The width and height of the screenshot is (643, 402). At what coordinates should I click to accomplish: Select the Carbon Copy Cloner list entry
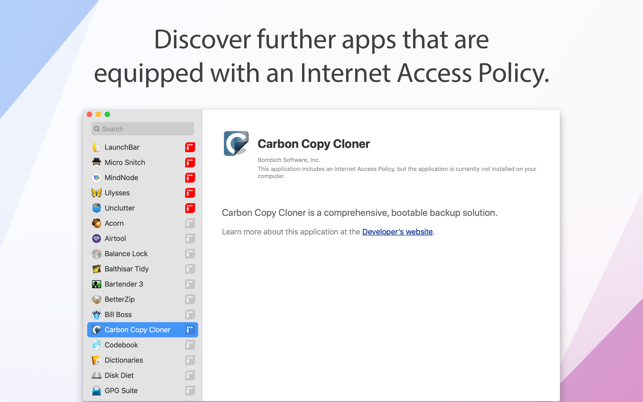pos(142,330)
